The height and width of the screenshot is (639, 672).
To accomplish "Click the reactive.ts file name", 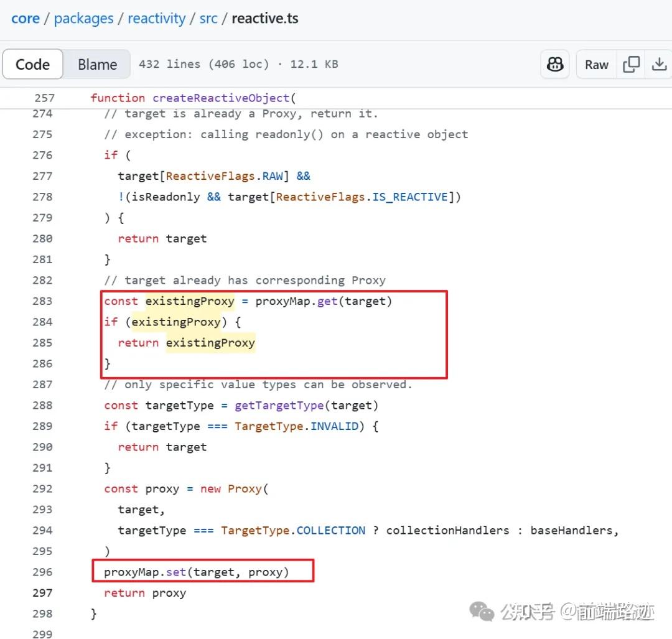I will point(265,19).
